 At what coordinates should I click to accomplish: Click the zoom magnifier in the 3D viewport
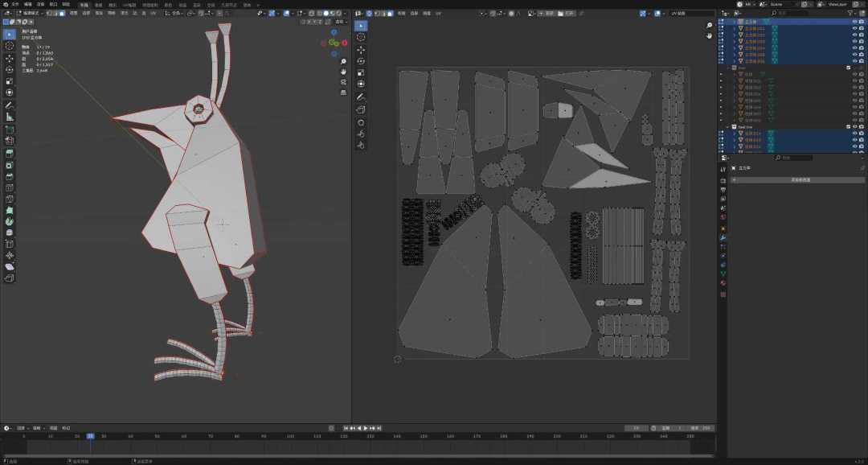[344, 61]
